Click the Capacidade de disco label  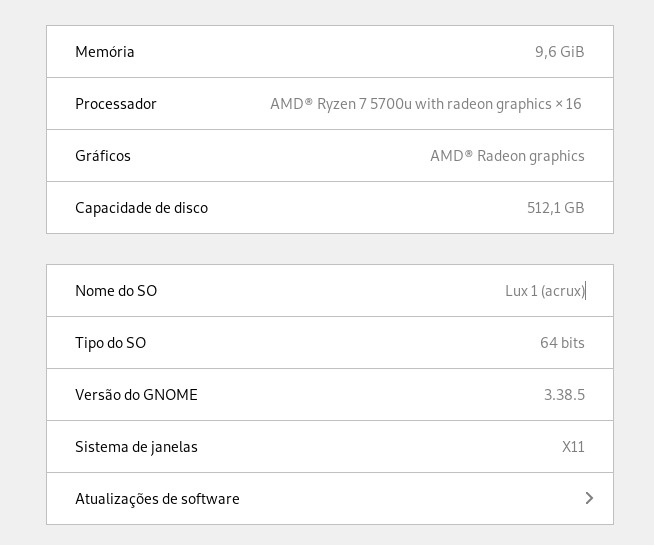[141, 208]
